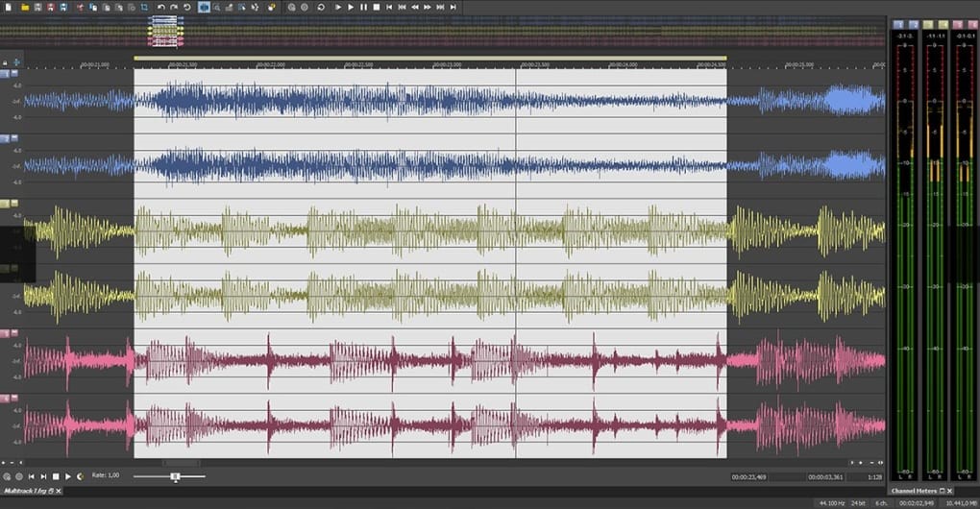Viewport: 980px width, 509px height.
Task: Jump to start using top transport button
Action: pyautogui.click(x=389, y=7)
